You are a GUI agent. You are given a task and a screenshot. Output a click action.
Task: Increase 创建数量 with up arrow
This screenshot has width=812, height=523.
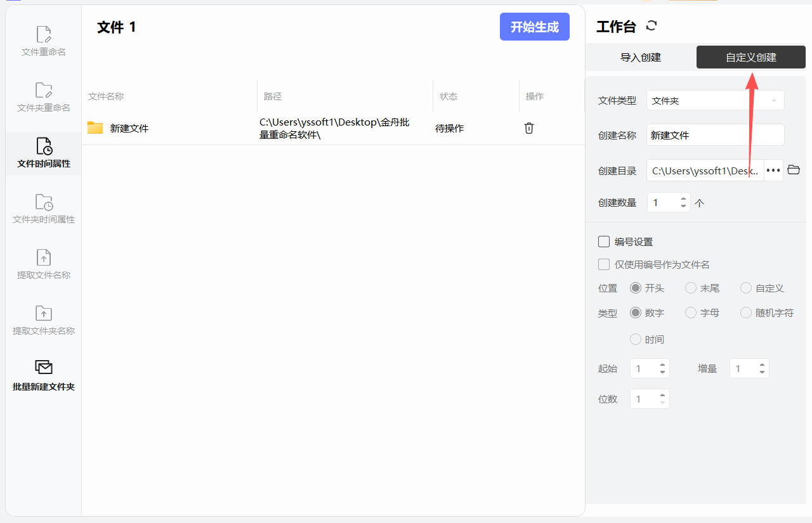[683, 199]
